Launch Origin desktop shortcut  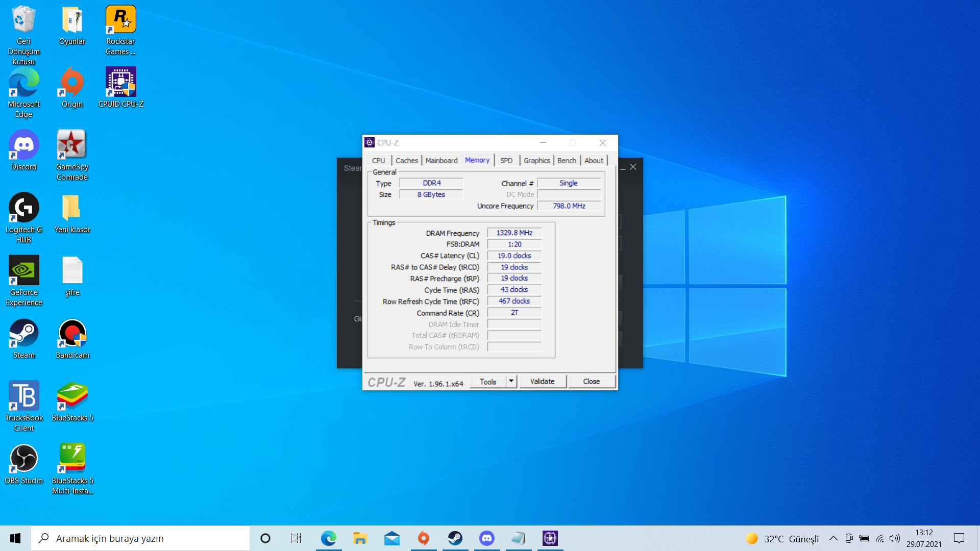click(72, 88)
